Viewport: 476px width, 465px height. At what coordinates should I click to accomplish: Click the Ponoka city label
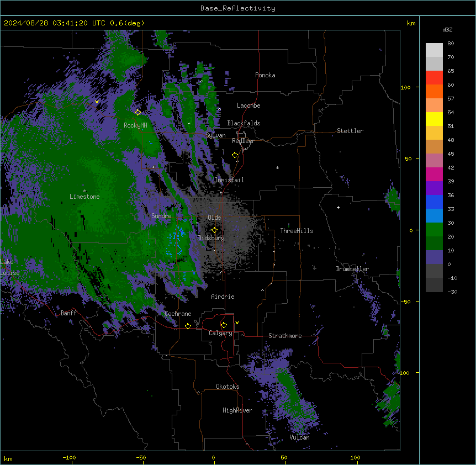pos(265,75)
